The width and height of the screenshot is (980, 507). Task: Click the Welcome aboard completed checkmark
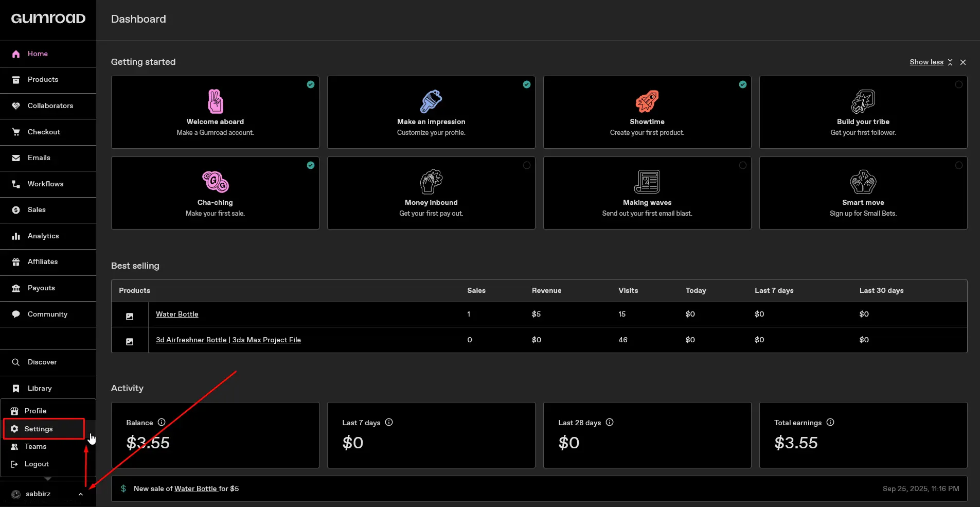pyautogui.click(x=311, y=84)
